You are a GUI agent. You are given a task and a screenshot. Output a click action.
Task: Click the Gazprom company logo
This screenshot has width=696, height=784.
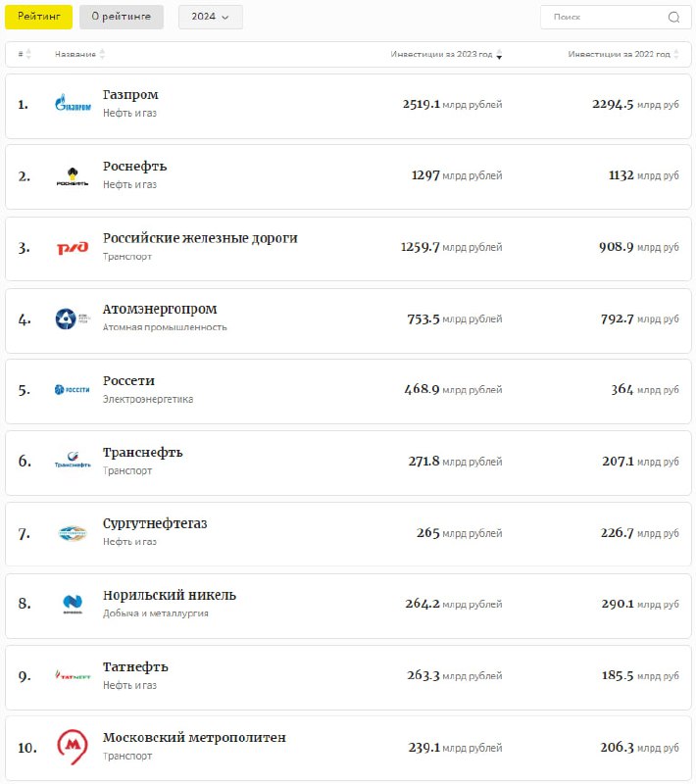73,104
